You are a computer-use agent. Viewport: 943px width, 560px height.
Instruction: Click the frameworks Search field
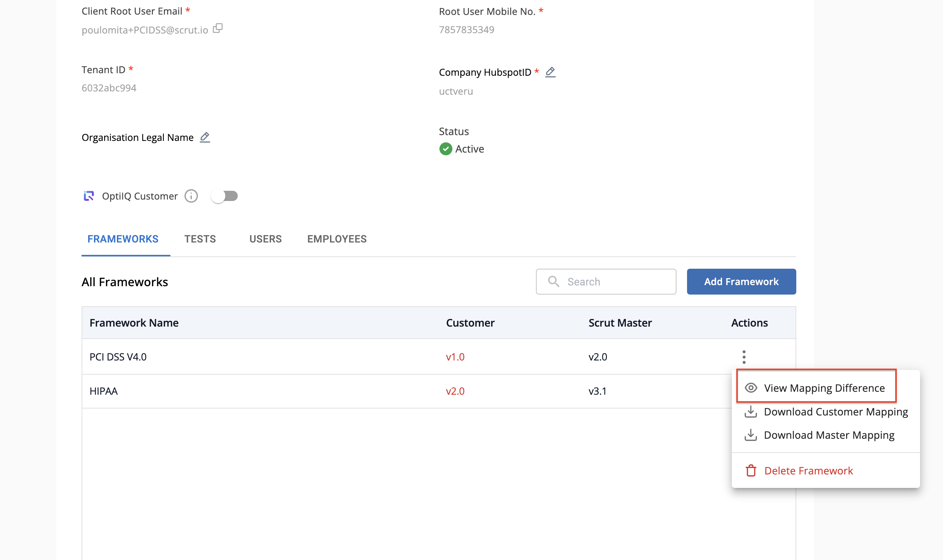pyautogui.click(x=605, y=281)
